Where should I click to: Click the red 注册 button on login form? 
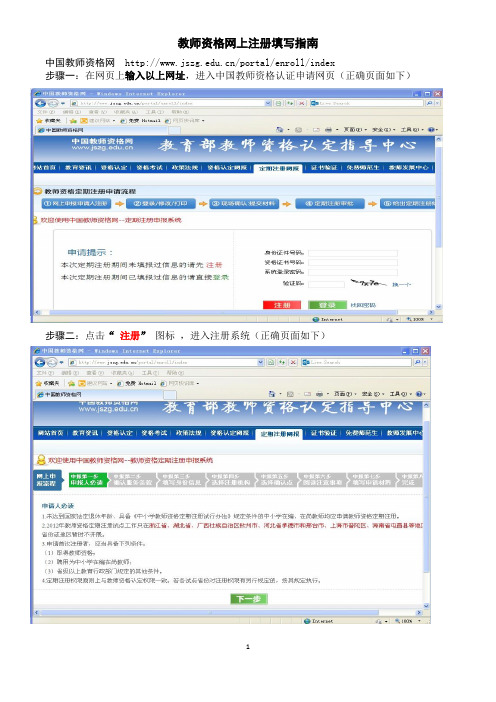pyautogui.click(x=282, y=305)
